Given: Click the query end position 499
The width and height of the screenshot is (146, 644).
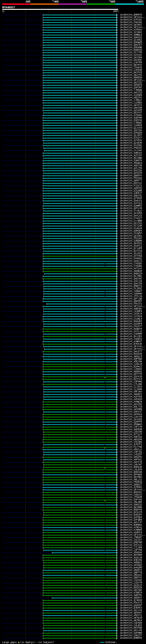Looking at the screenshot, I should click(x=115, y=11).
